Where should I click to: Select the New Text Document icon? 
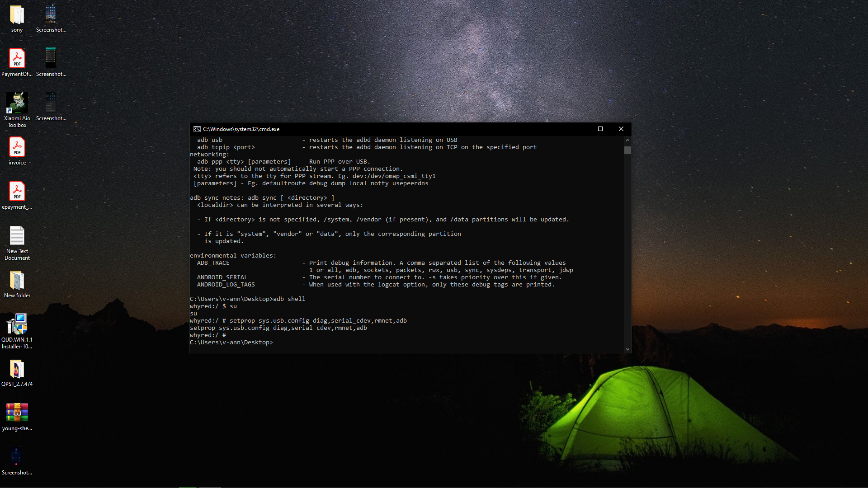(x=17, y=236)
